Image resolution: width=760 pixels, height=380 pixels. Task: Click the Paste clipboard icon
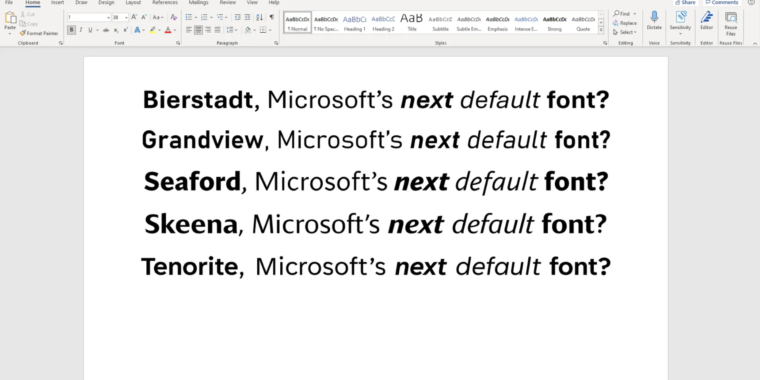coord(10,18)
